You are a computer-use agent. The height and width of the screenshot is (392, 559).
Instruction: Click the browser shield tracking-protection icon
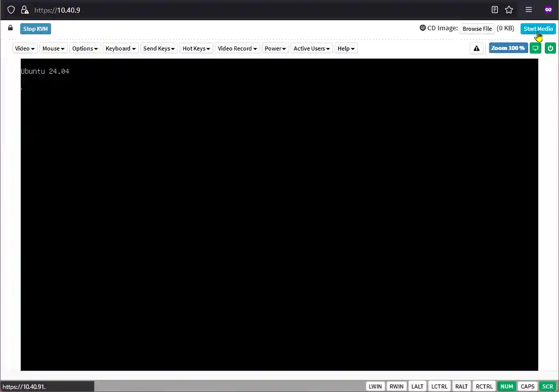[x=11, y=10]
